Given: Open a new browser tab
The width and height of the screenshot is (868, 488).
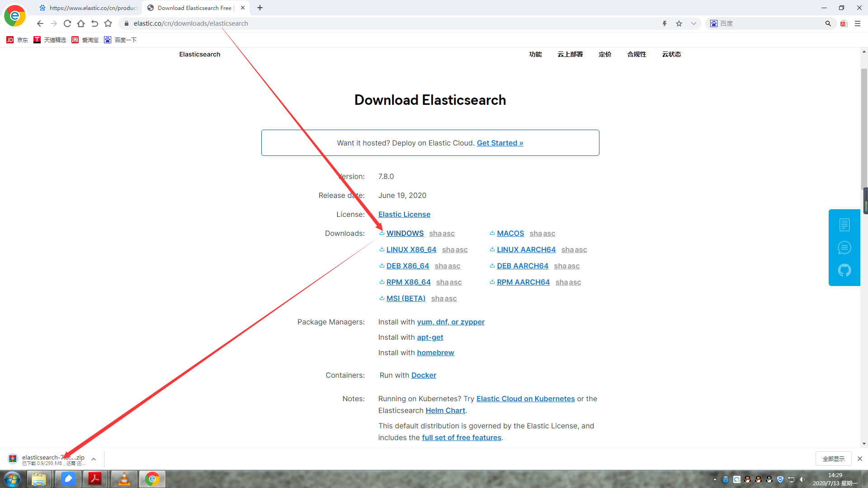Looking at the screenshot, I should pos(260,8).
